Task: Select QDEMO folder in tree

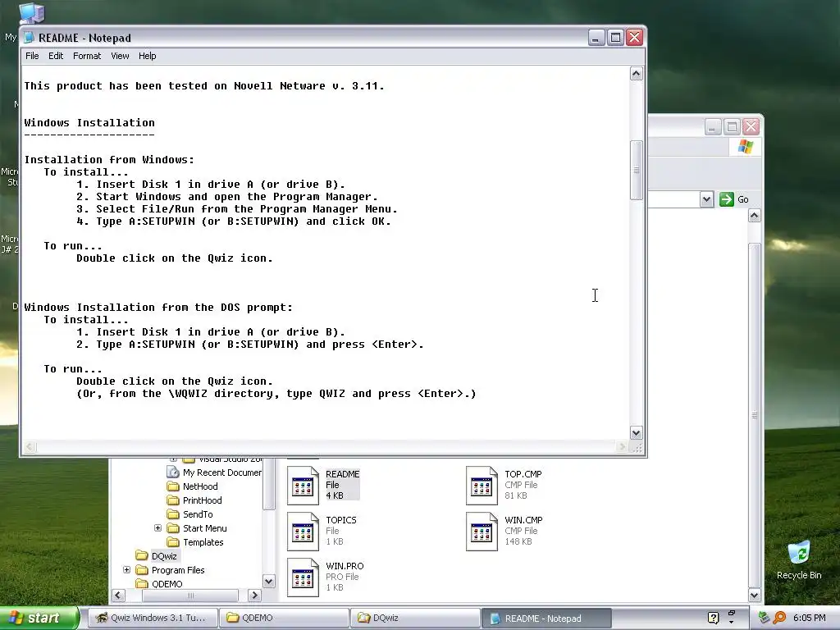Action: click(x=167, y=584)
